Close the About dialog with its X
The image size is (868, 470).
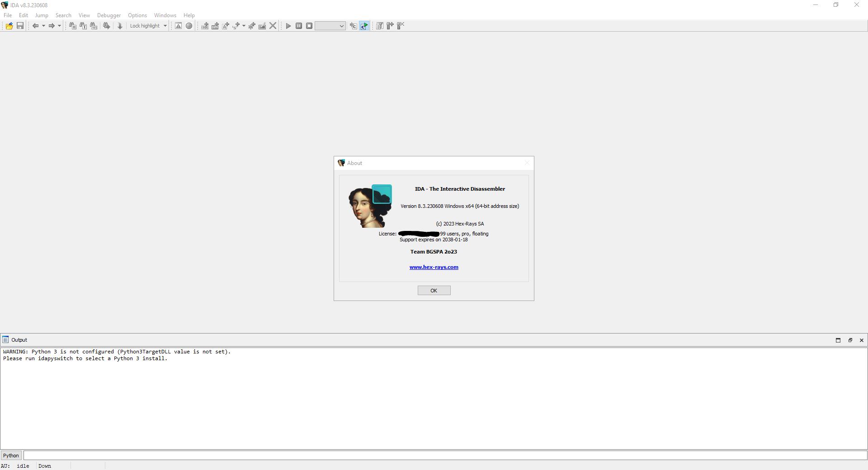(527, 163)
